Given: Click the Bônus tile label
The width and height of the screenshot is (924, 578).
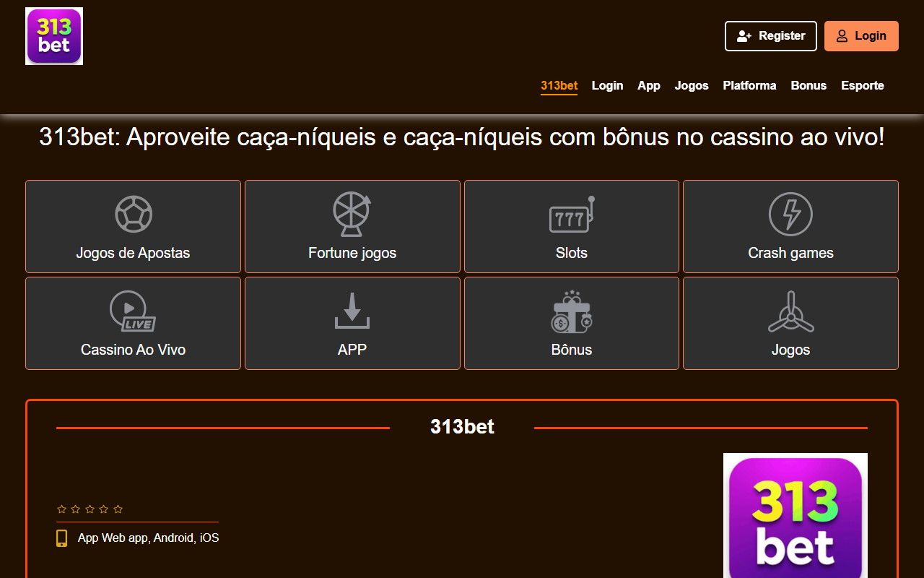Looking at the screenshot, I should click(572, 350).
